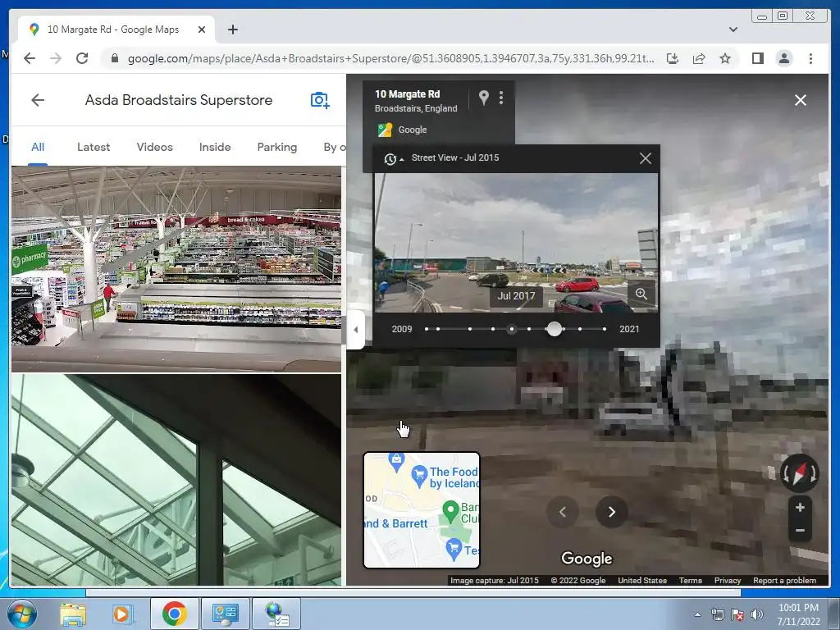Exit Street View with top-right X
The image size is (840, 630).
pos(801,100)
